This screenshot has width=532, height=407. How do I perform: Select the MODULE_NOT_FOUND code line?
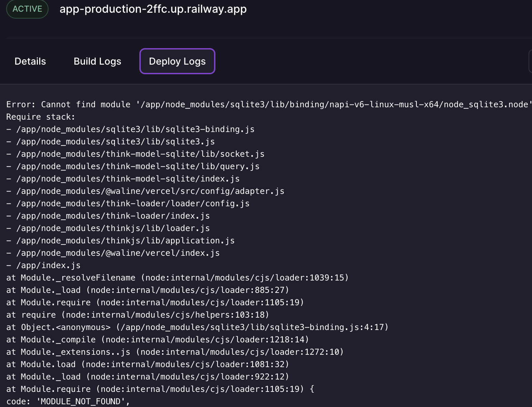67,401
